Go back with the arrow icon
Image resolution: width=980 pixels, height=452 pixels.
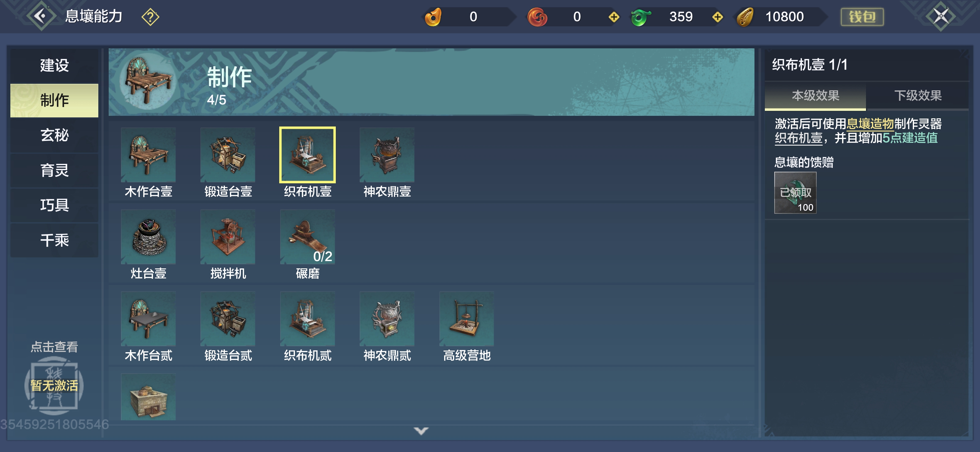(41, 16)
